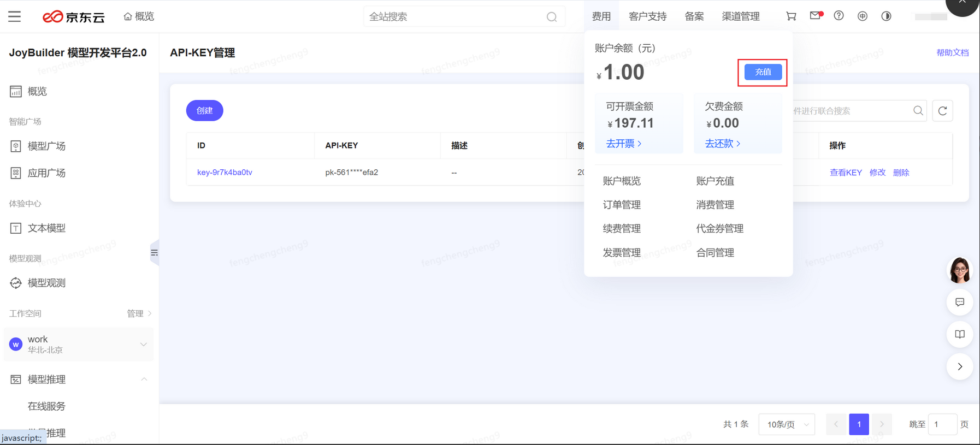Open the messages envelope icon

pos(815,16)
